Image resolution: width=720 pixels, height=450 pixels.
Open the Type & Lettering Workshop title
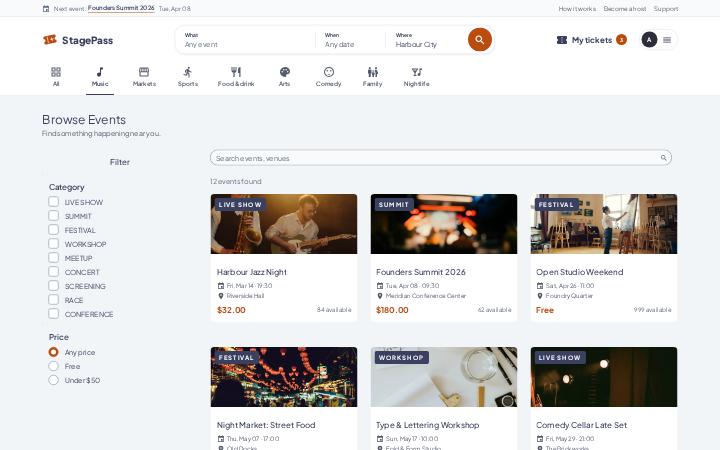[x=428, y=425]
